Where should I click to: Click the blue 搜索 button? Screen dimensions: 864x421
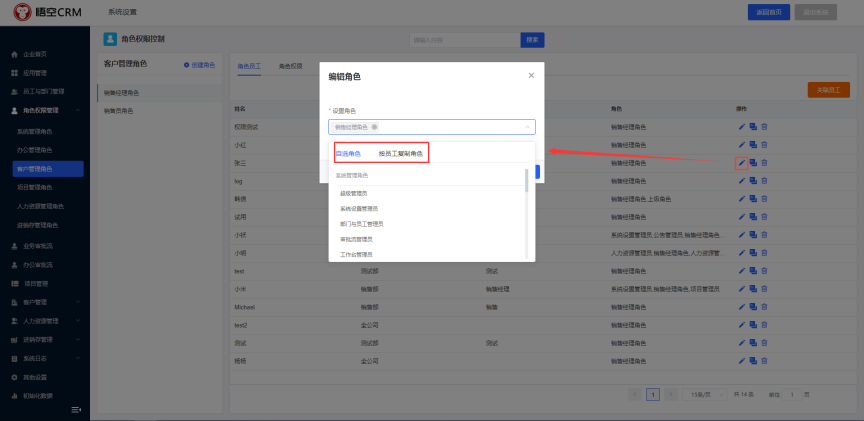532,40
